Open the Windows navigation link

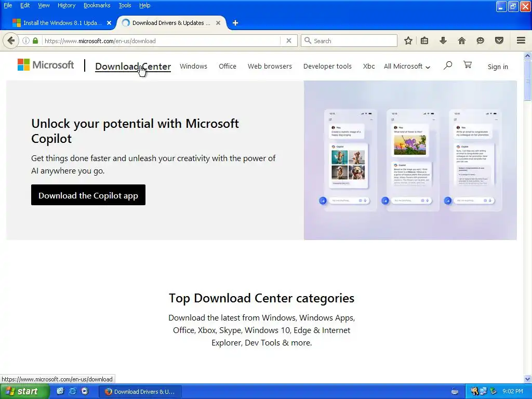pyautogui.click(x=193, y=66)
